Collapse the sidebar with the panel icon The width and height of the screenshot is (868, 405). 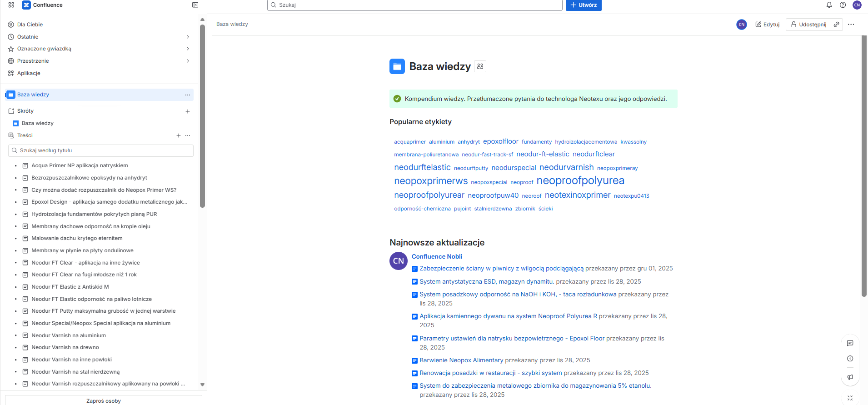tap(195, 5)
